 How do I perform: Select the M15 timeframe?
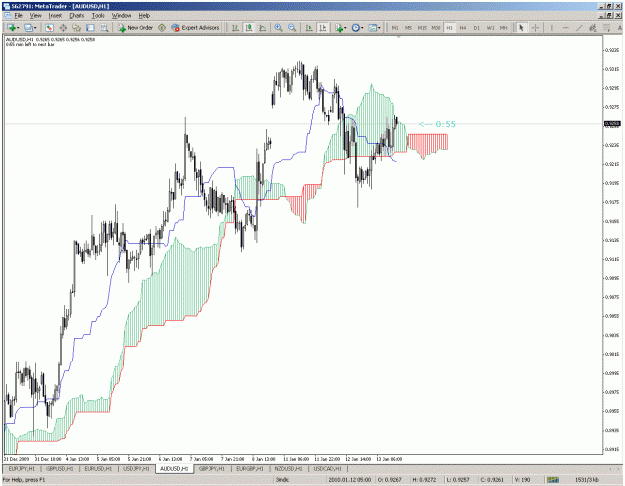click(x=422, y=28)
